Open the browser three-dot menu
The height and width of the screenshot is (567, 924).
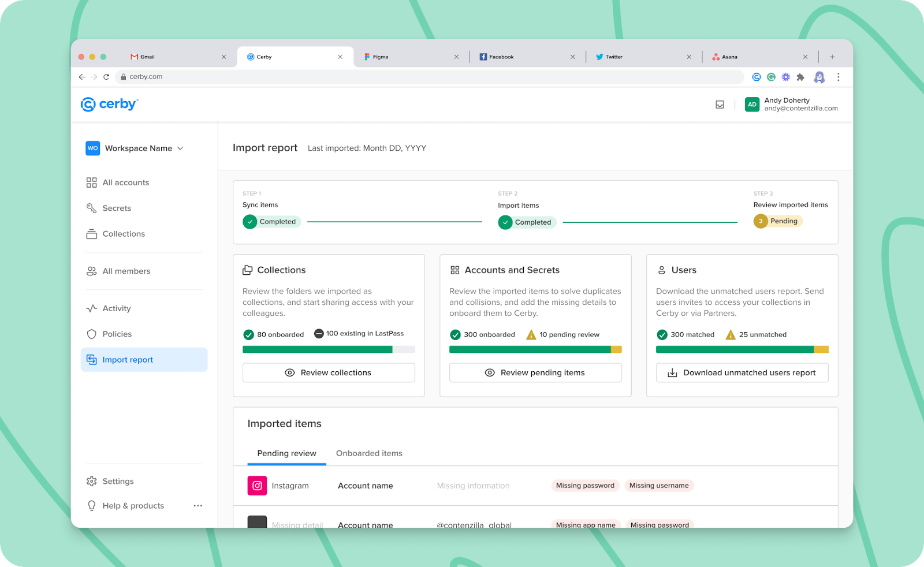pyautogui.click(x=839, y=76)
